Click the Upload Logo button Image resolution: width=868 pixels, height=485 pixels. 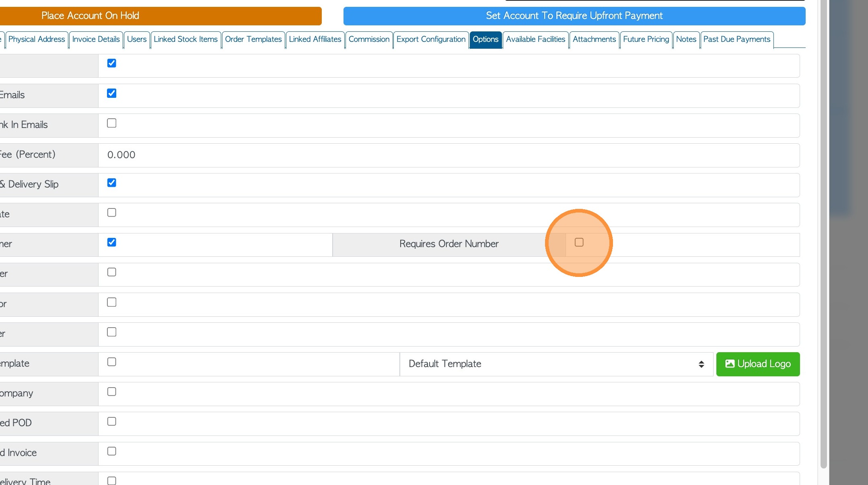click(758, 364)
